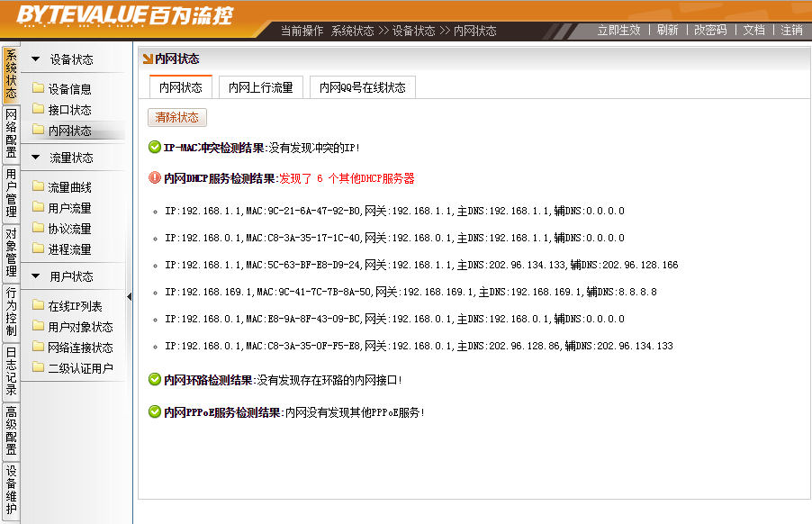Image resolution: width=812 pixels, height=524 pixels.
Task: Click the folder icon beside 用户流量
Action: [38, 208]
